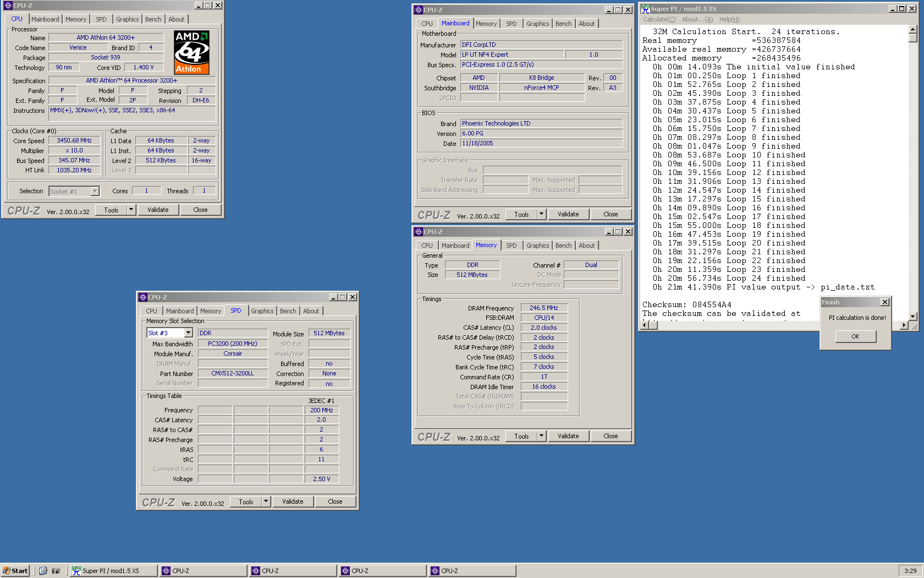Close the Finish dialog with its X button
Screen dimensions: 924x578
pos(884,302)
